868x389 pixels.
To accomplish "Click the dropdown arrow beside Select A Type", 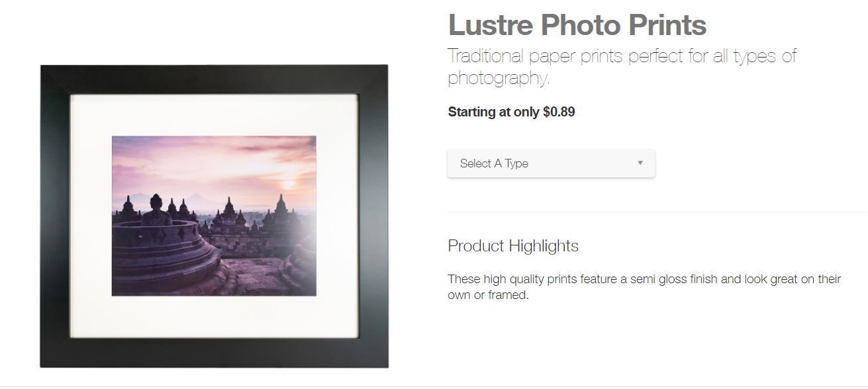I will pos(640,163).
